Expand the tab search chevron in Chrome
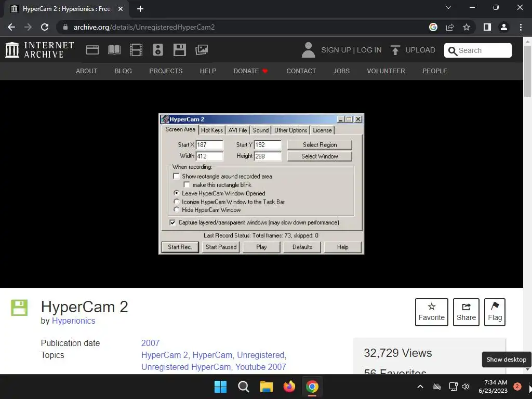 coord(448,7)
